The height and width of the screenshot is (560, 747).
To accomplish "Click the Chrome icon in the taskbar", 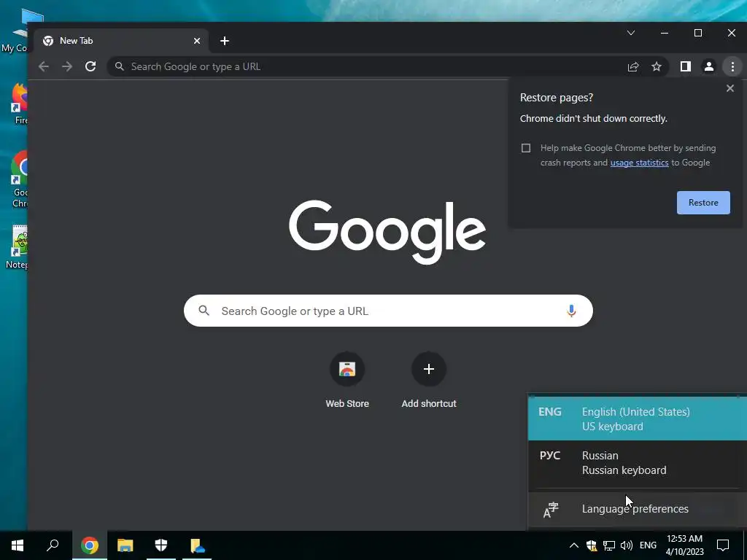I will click(90, 545).
